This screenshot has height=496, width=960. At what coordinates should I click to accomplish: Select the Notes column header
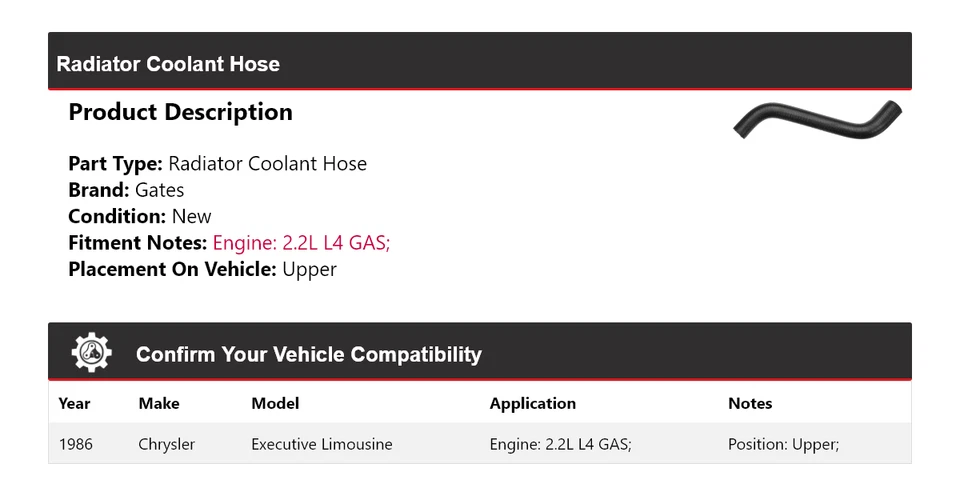pos(750,404)
